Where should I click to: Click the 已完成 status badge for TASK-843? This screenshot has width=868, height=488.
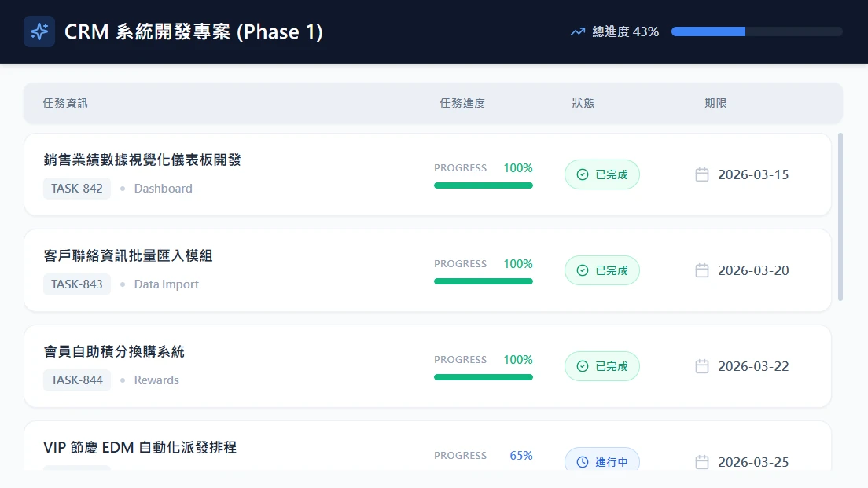[x=602, y=270]
